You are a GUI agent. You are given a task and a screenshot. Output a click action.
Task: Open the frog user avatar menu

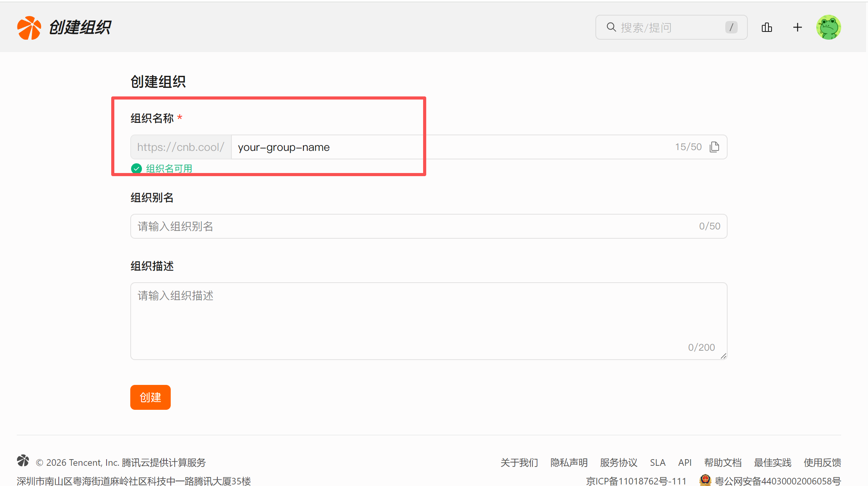pos(828,28)
